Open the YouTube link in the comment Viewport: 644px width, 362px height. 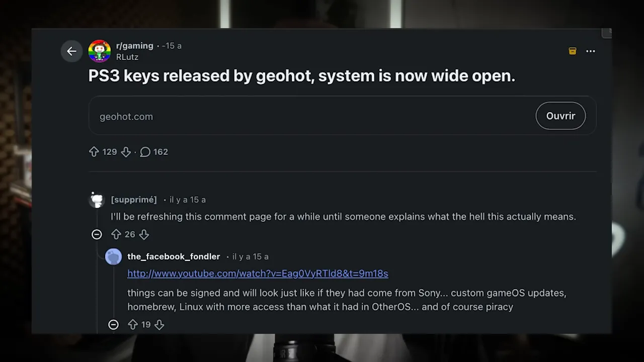pyautogui.click(x=258, y=273)
